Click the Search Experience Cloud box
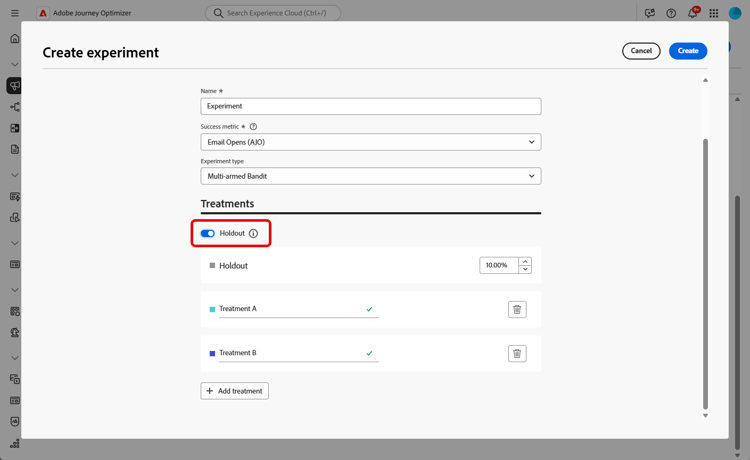Image resolution: width=750 pixels, height=460 pixels. click(273, 13)
